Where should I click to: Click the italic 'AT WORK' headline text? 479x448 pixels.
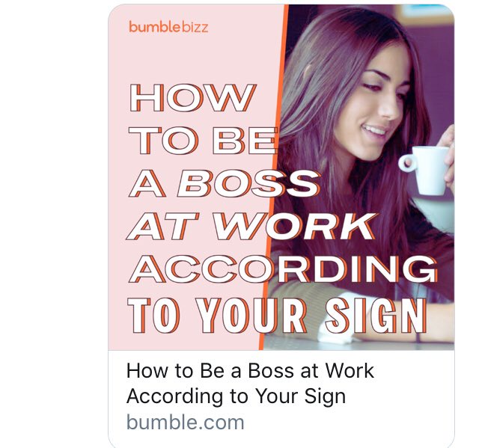[252, 227]
